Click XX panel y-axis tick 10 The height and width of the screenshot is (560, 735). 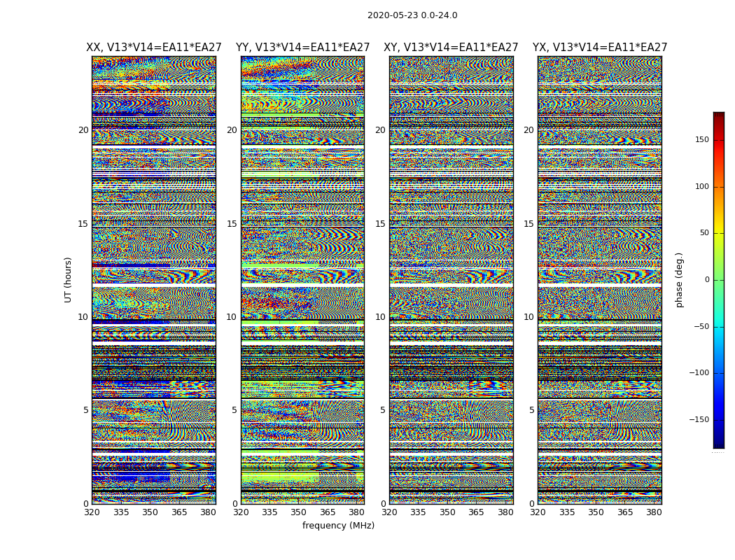83,317
